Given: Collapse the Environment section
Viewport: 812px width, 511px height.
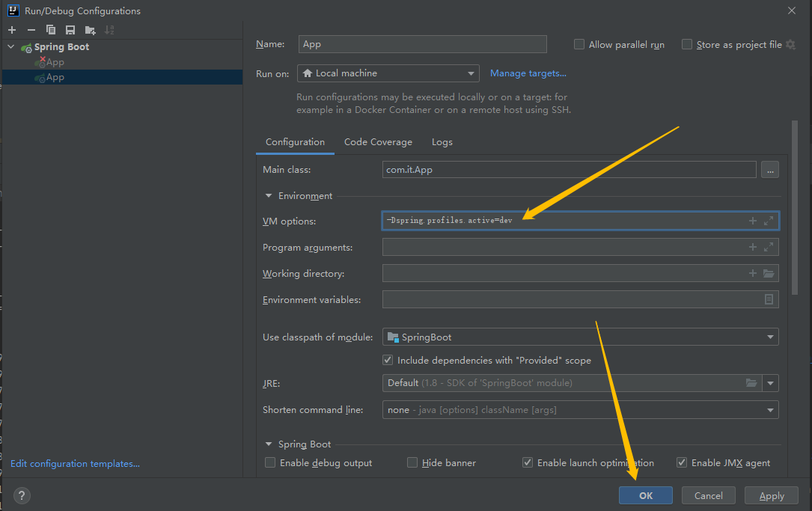Looking at the screenshot, I should click(x=268, y=196).
